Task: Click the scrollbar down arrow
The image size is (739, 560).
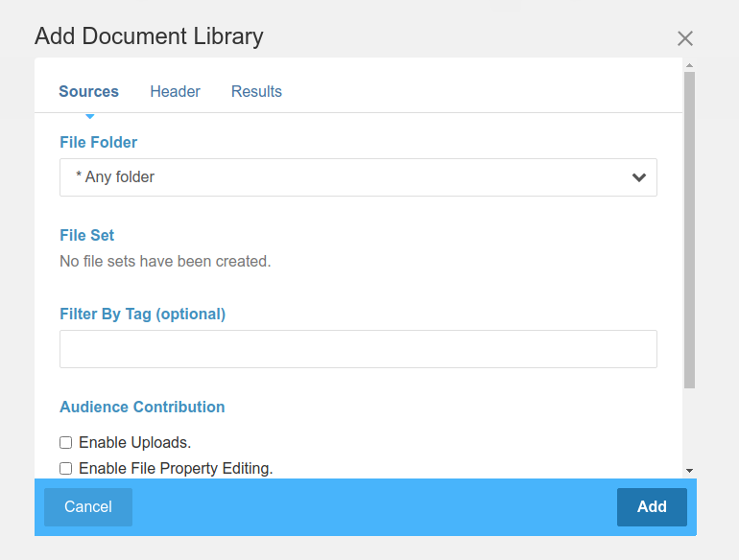Action: (x=689, y=471)
